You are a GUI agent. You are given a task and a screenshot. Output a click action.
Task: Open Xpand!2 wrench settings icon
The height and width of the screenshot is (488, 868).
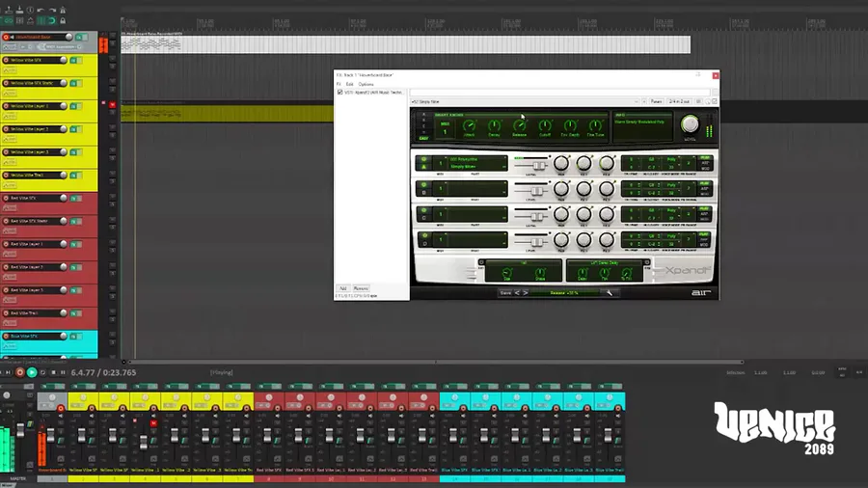(x=610, y=292)
